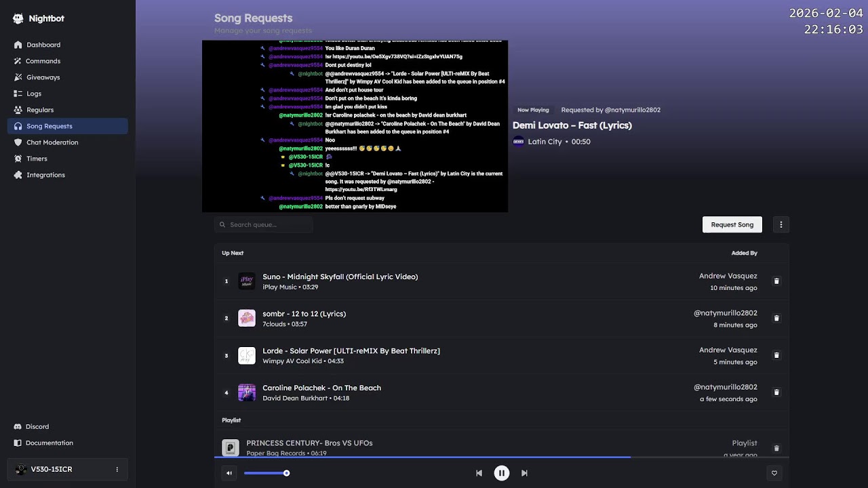Click the Now Playing badge
The height and width of the screenshot is (488, 868).
(x=533, y=110)
